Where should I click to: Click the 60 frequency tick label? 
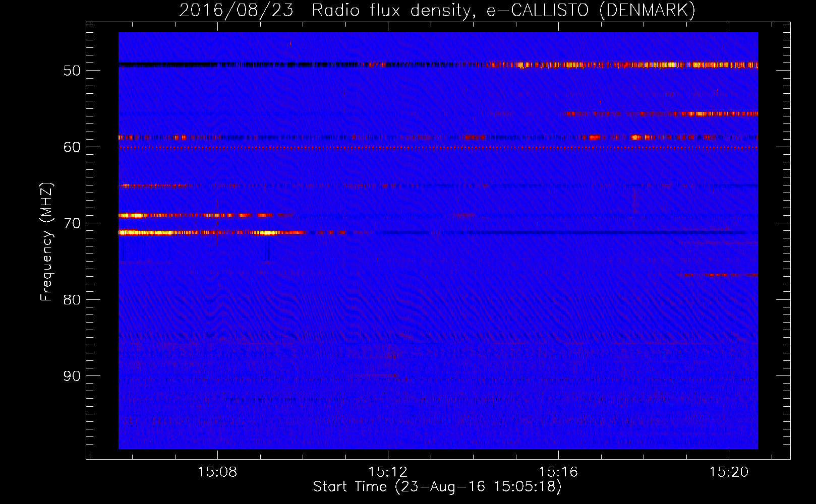(x=72, y=147)
